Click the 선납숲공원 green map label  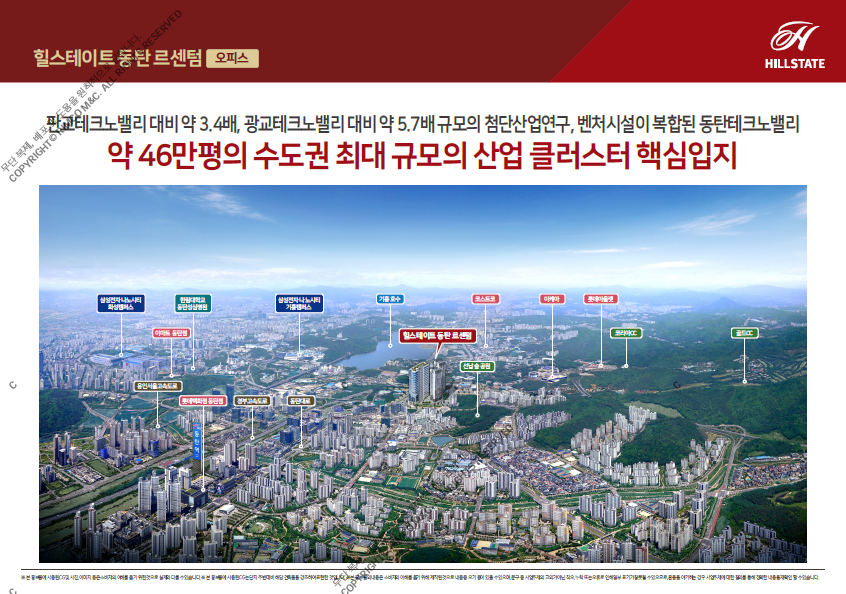477,366
